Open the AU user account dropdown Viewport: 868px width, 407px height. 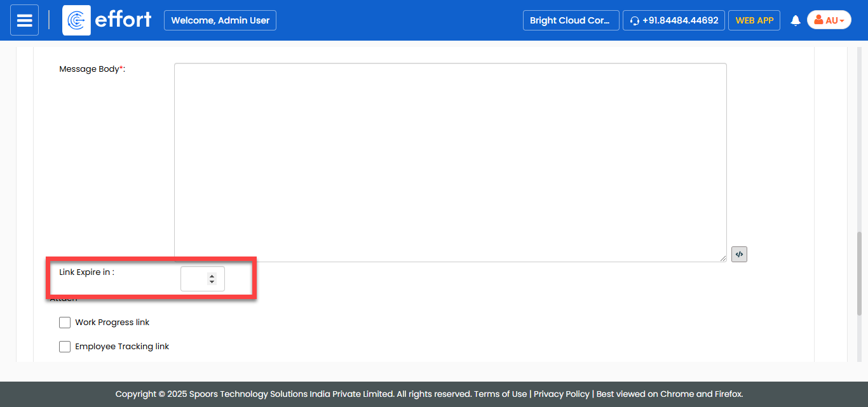829,20
